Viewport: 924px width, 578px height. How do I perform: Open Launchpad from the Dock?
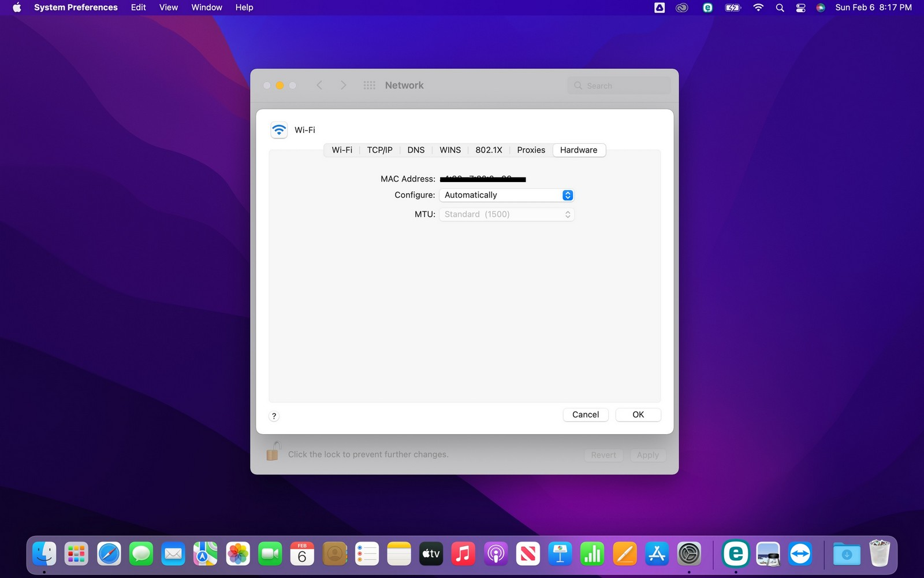[x=76, y=554]
